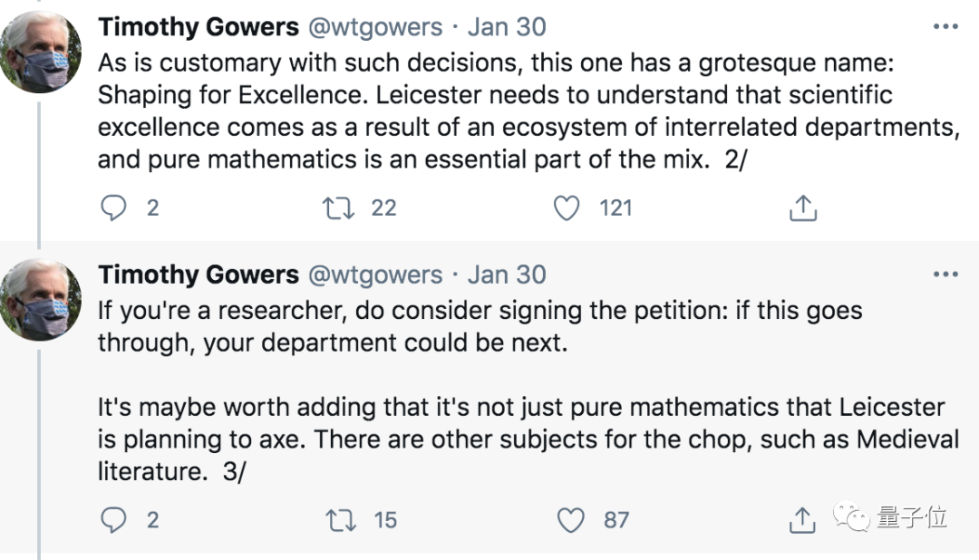Open the first tweet's Jan 30 timestamp
Viewport: 979px width, 560px height.
(x=507, y=27)
